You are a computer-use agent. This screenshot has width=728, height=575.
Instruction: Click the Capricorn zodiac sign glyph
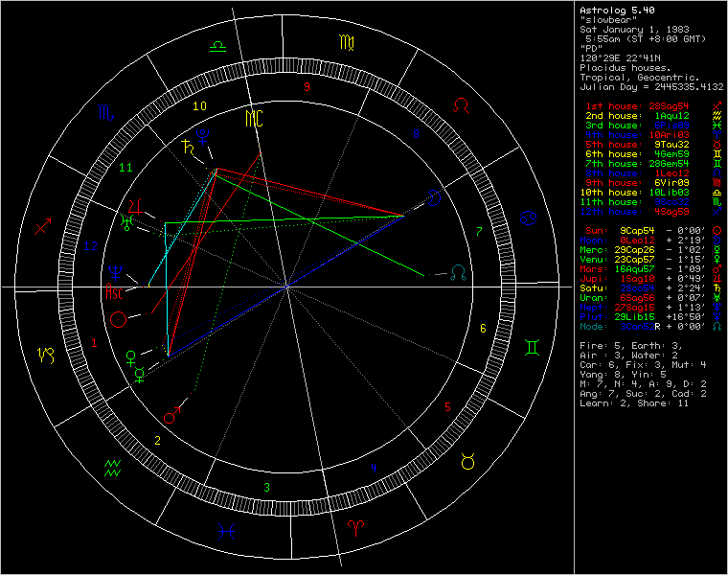coord(46,356)
